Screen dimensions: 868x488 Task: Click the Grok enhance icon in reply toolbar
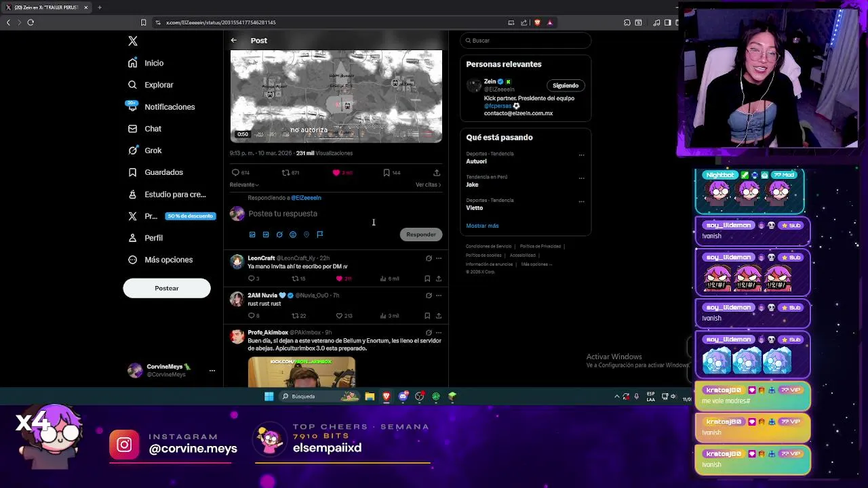(279, 235)
